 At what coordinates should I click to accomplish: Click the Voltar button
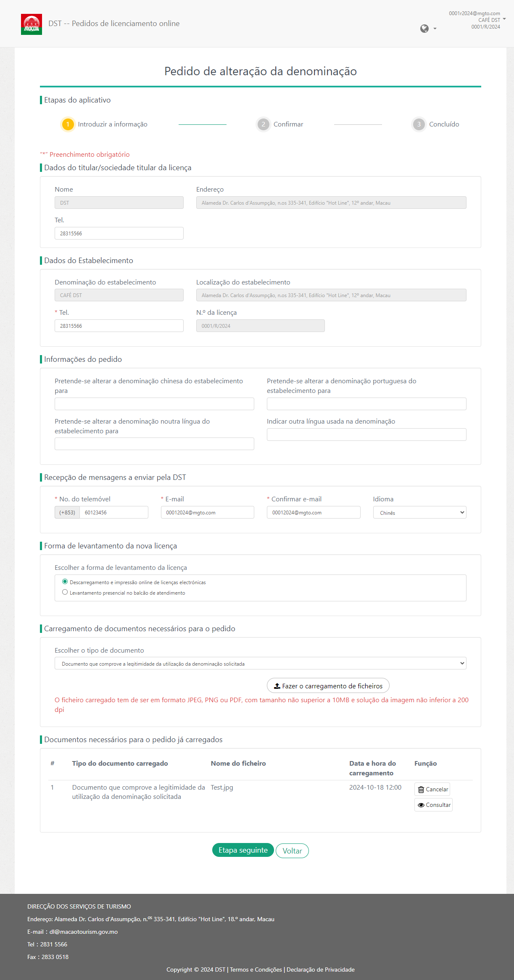pyautogui.click(x=292, y=851)
